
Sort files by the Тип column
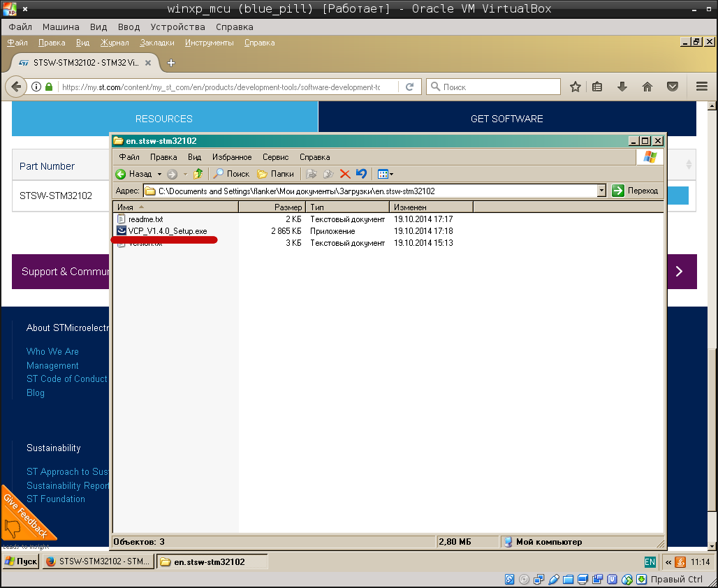click(x=348, y=207)
